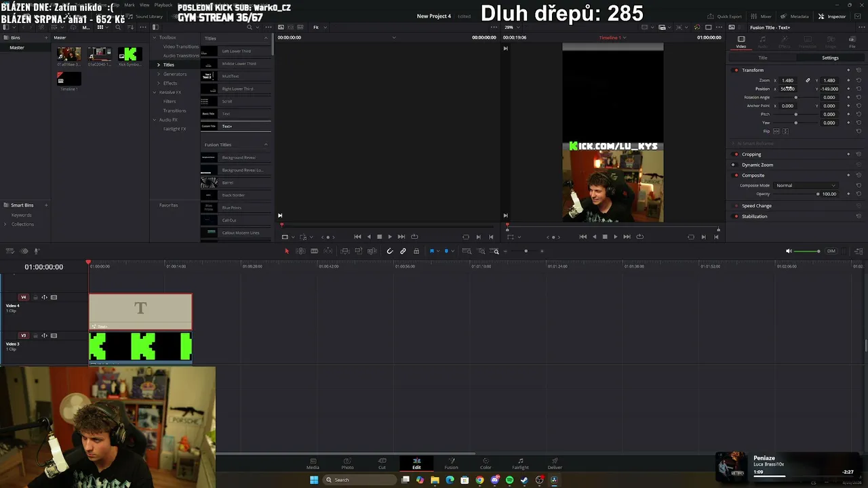868x488 pixels.
Task: Toggle the timeline position lock padlock icon
Action: tap(416, 251)
